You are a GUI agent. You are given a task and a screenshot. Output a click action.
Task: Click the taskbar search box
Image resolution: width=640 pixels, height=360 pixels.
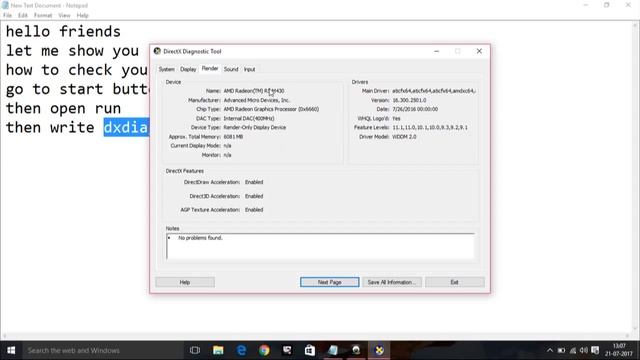click(103, 350)
